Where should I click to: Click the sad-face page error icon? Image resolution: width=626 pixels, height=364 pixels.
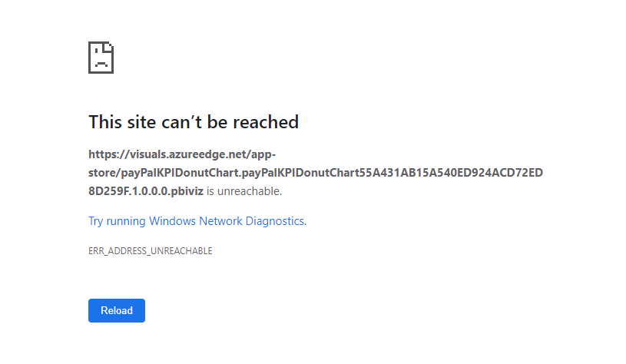101,58
